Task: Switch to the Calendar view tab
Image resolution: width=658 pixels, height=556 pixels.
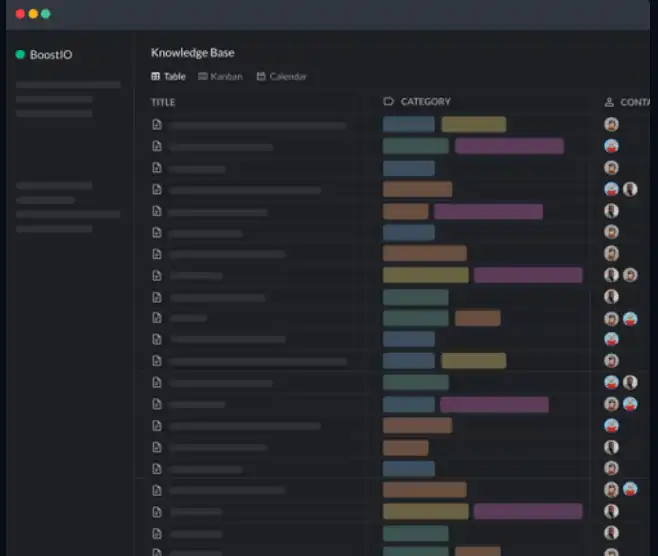Action: (282, 76)
